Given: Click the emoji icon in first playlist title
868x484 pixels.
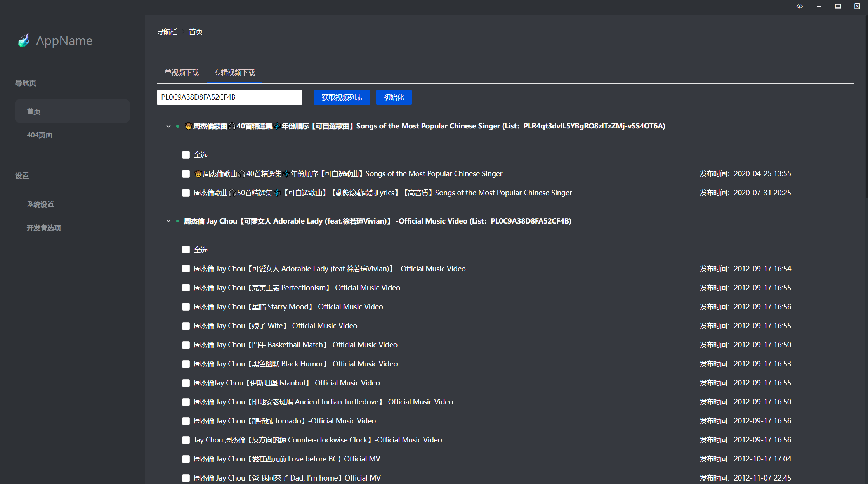Looking at the screenshot, I should point(188,126).
